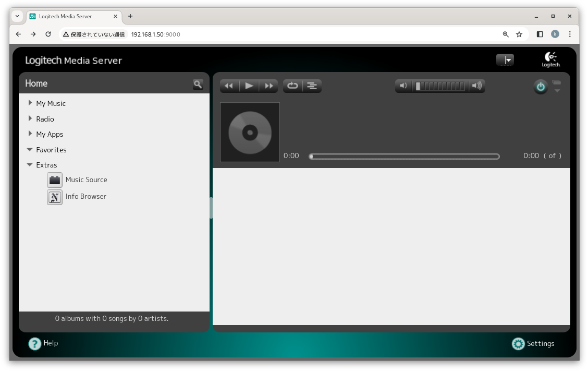
Task: Click the zoom magnifier icon in address bar
Action: (x=506, y=34)
